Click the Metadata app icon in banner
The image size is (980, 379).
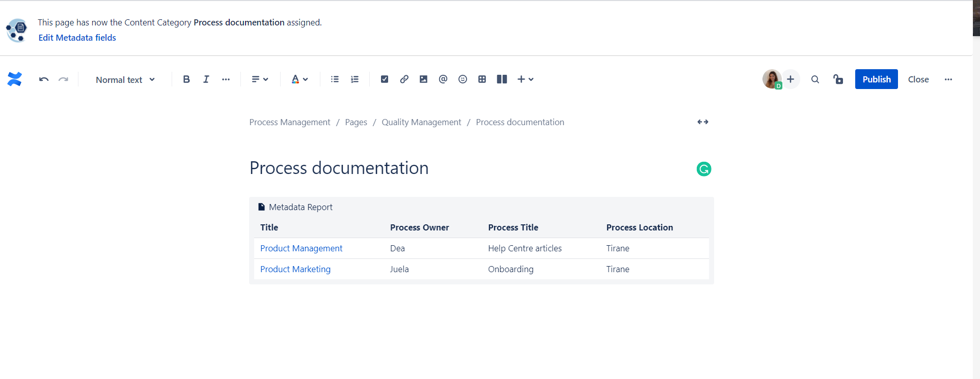[x=16, y=30]
